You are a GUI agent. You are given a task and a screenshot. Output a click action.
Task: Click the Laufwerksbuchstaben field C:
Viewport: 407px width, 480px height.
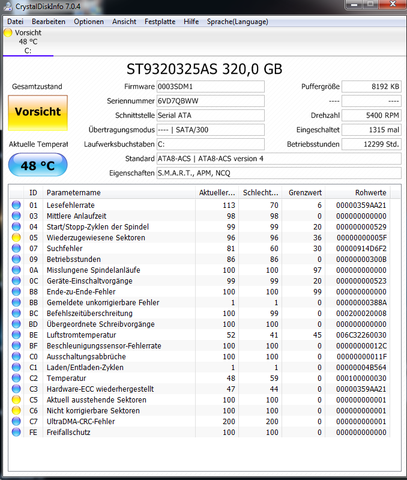point(211,144)
